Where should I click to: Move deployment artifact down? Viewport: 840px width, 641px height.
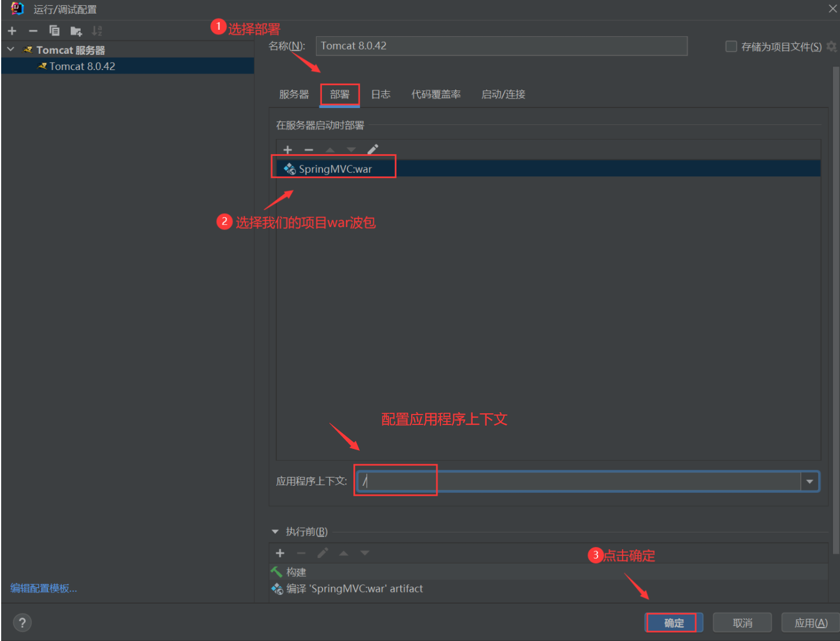coord(351,150)
